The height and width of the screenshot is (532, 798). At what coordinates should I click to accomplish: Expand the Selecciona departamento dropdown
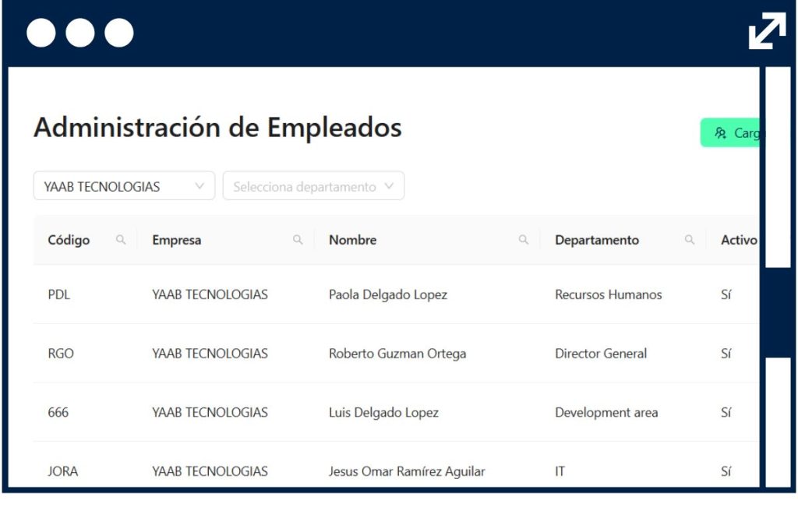[x=313, y=186]
